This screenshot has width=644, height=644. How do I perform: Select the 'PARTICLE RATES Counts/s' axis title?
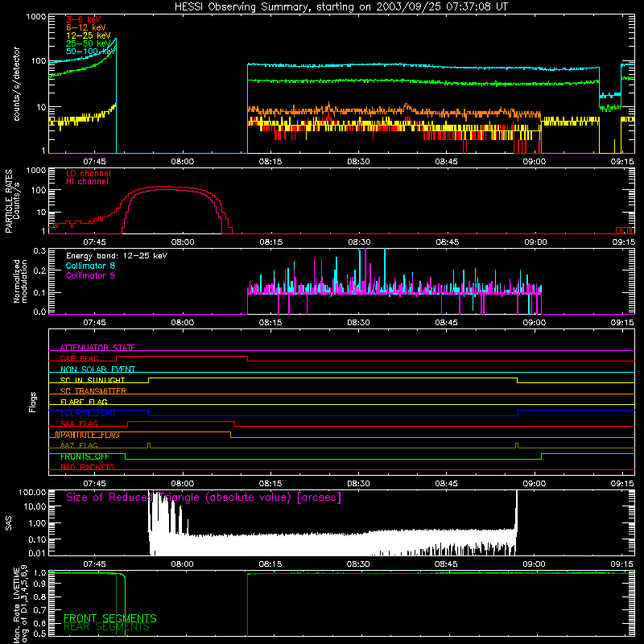tap(12, 201)
